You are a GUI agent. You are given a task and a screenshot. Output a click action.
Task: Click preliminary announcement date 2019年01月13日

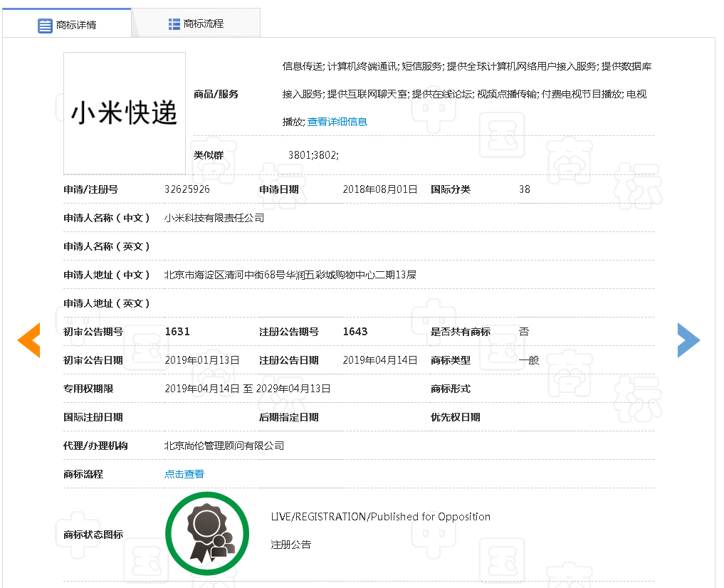[202, 360]
